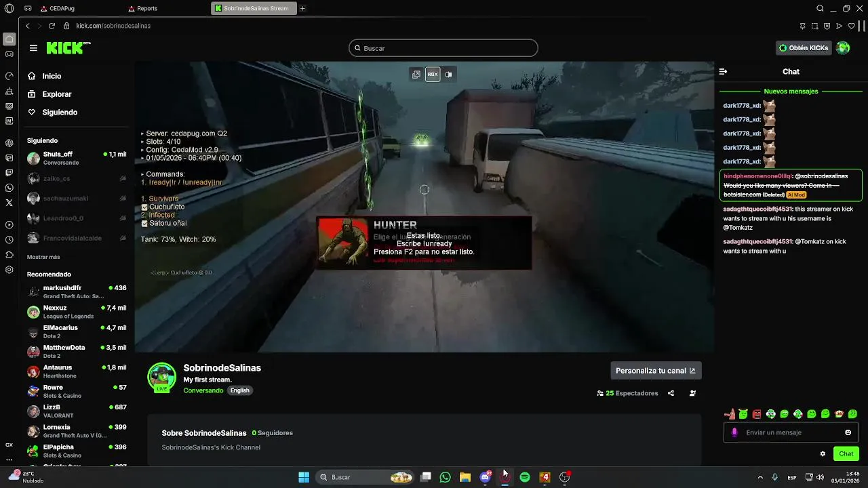Click Personaliza tu canal button
Screen dimensions: 868x488
coord(656,370)
